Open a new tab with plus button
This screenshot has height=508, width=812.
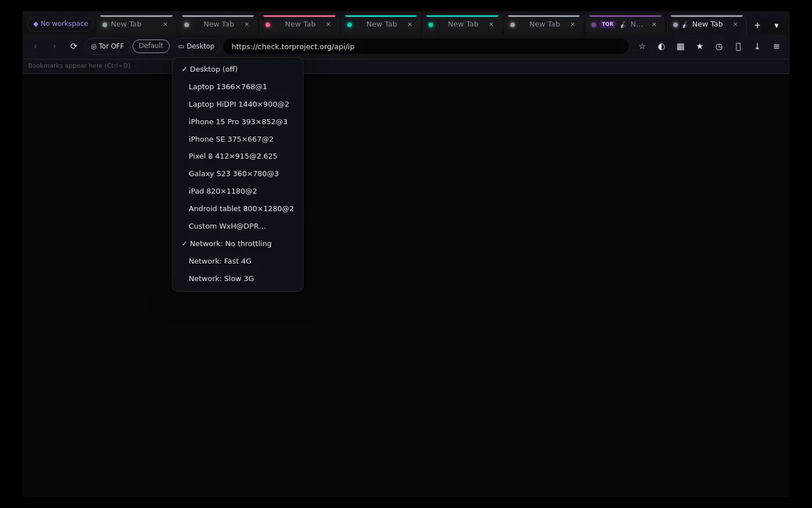tap(757, 25)
